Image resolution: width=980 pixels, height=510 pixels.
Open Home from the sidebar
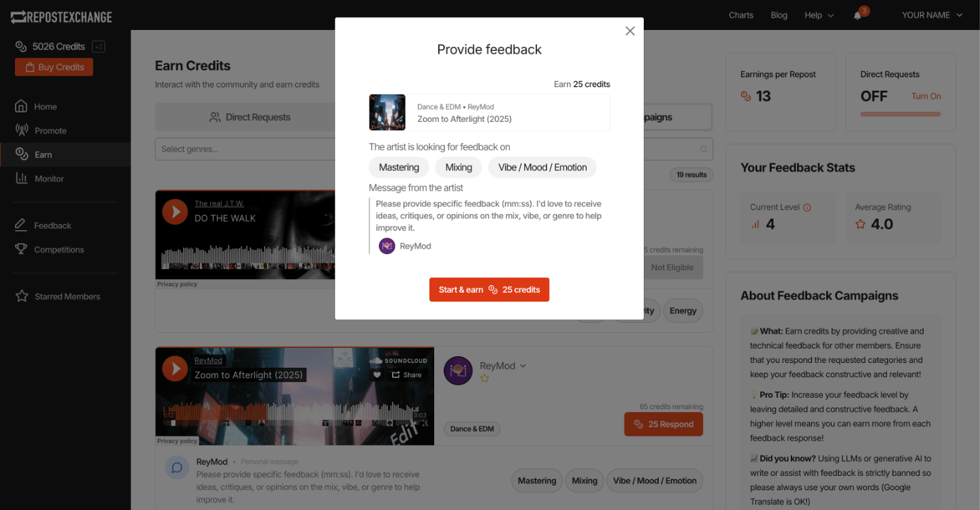point(45,107)
